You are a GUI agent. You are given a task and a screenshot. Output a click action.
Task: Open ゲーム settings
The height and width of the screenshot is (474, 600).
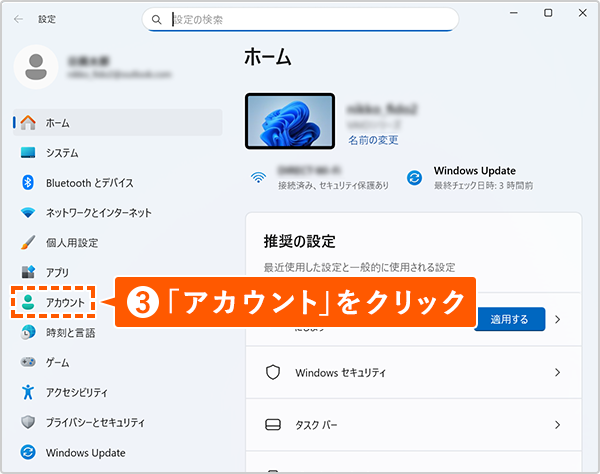(57, 362)
